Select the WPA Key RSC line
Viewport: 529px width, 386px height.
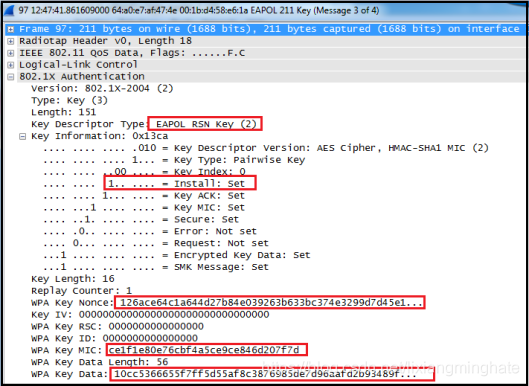117,327
